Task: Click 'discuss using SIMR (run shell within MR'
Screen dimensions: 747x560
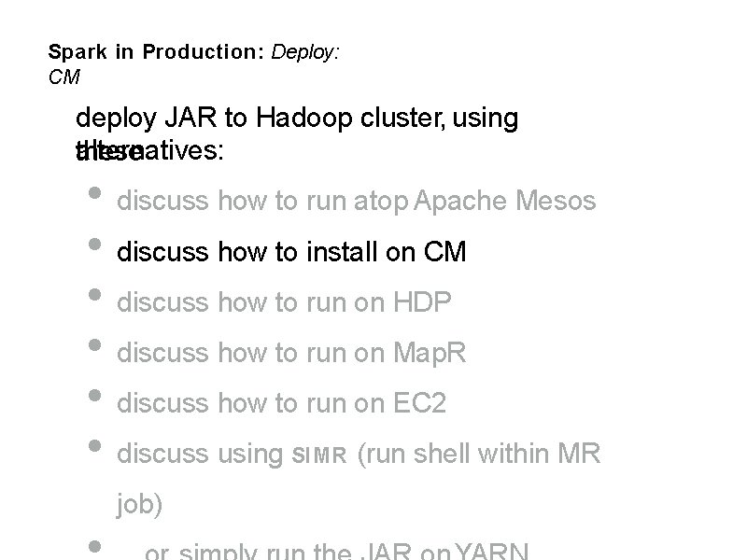Action: (x=359, y=454)
